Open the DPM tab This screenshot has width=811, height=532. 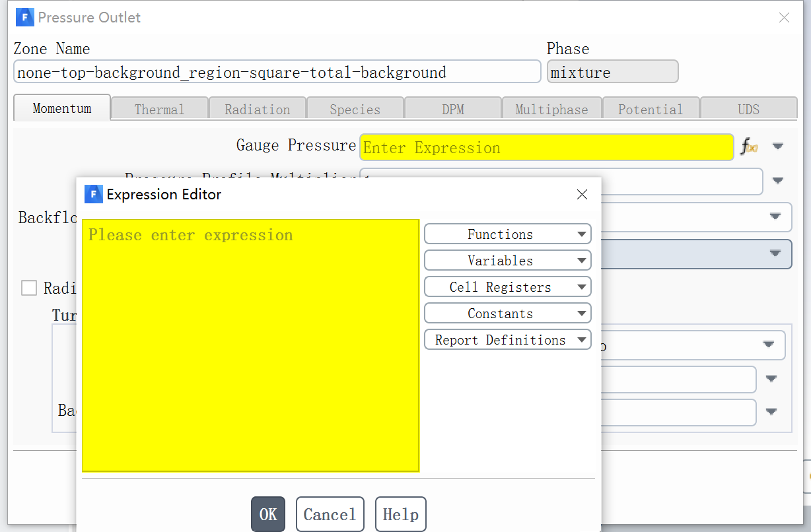tap(453, 108)
